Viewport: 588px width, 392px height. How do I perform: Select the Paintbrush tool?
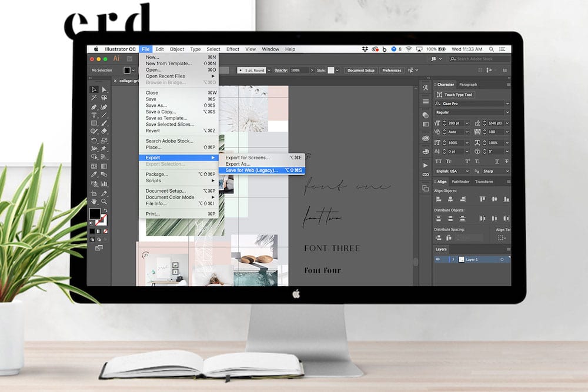point(104,123)
